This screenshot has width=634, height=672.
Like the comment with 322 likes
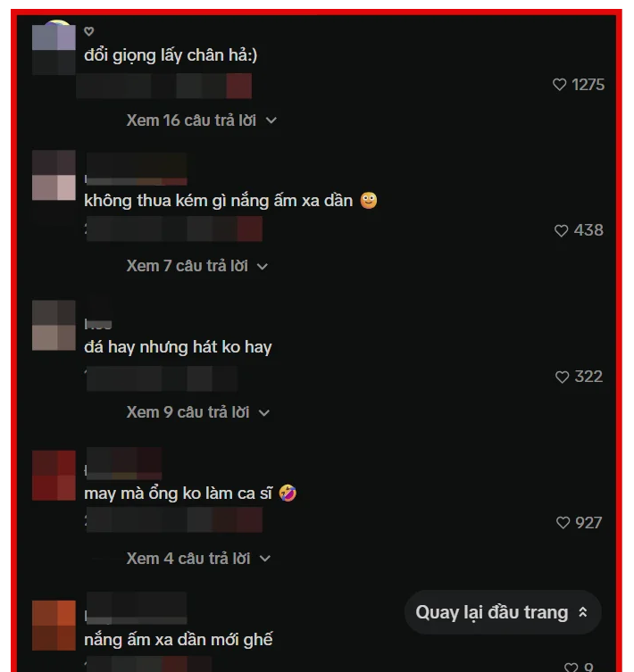pos(562,377)
